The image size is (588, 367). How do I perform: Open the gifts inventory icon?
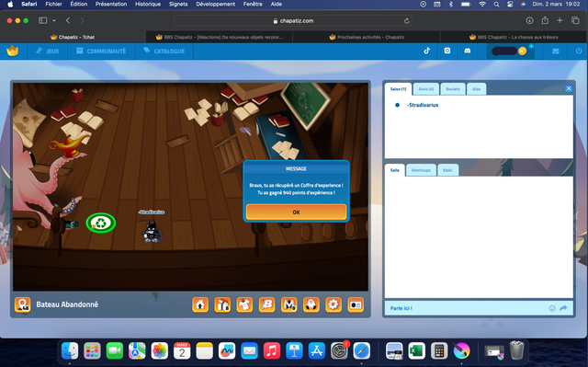222,304
